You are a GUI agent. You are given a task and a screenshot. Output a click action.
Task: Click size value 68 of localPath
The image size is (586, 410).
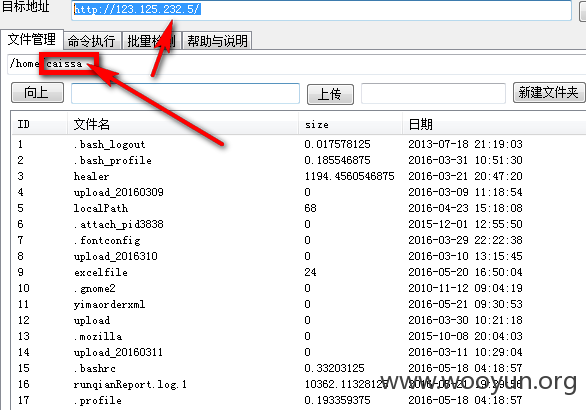pos(311,208)
